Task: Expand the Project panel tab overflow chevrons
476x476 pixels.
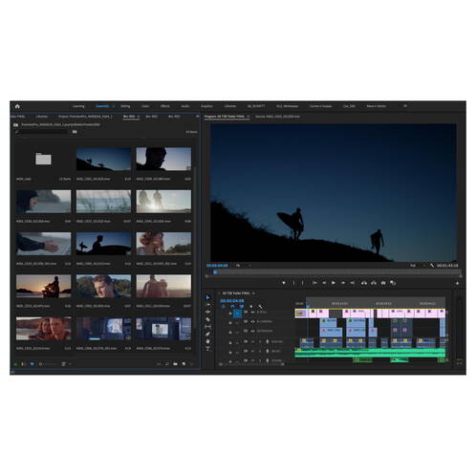Action: pyautogui.click(x=198, y=117)
